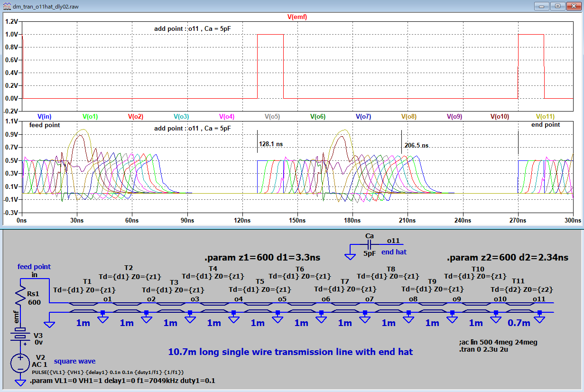Click the '.param z1=600 d1=3.3ns' directive

pyautogui.click(x=262, y=258)
